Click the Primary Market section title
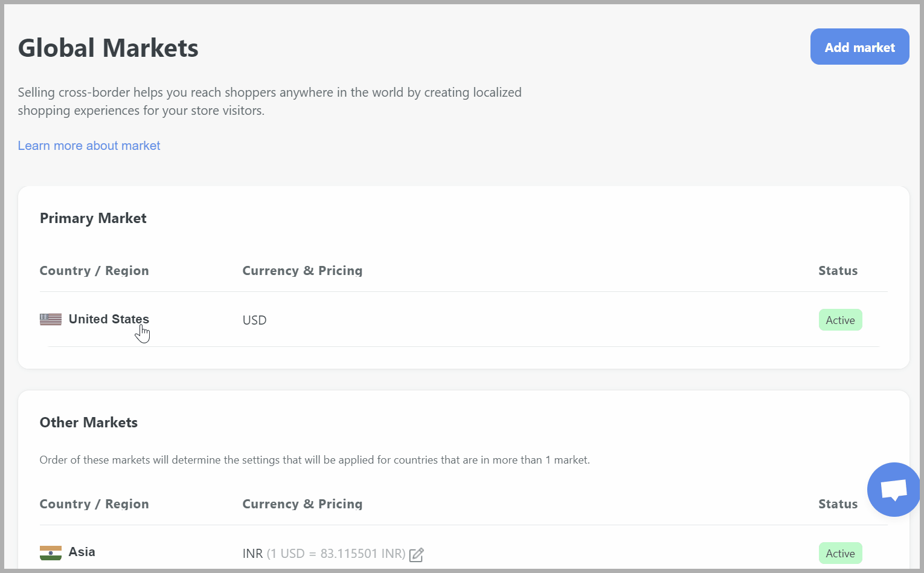 click(93, 218)
